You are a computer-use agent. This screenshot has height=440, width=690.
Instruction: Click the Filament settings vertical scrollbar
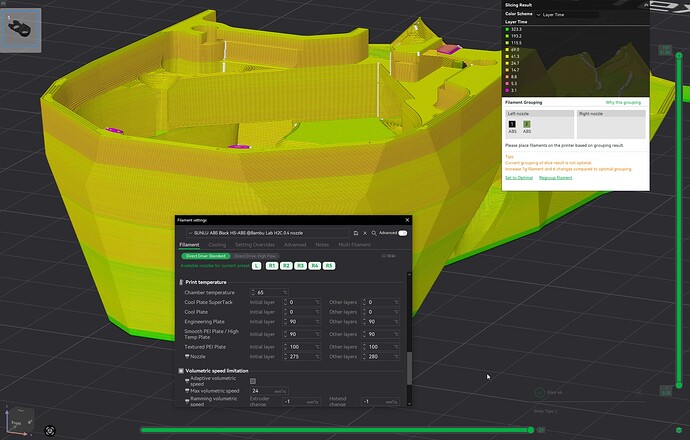[x=409, y=368]
